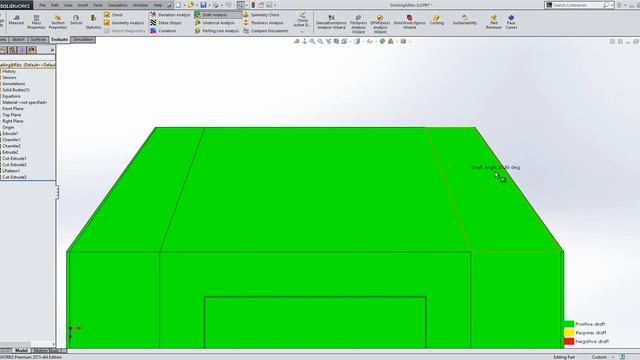Toggle Curvature display

163,31
